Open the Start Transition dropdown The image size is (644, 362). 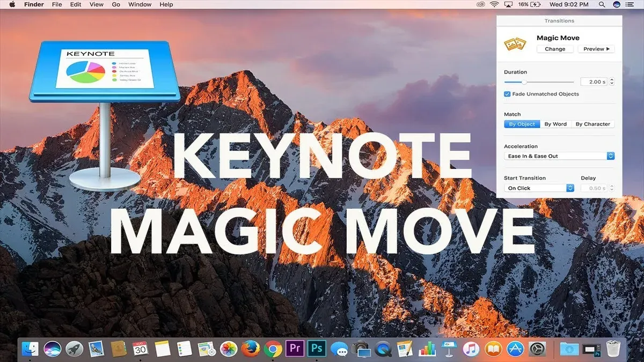click(x=539, y=188)
